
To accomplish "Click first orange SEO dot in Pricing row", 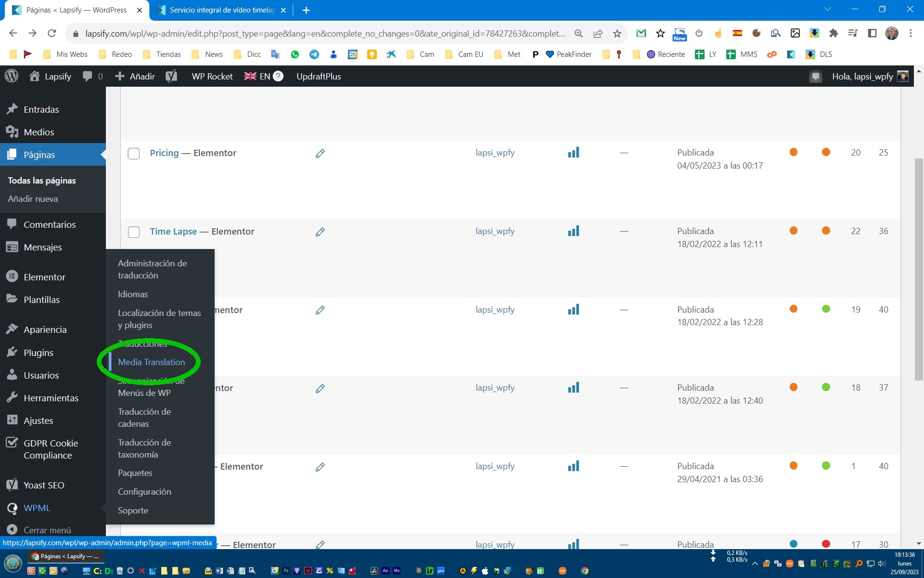I will tap(794, 152).
